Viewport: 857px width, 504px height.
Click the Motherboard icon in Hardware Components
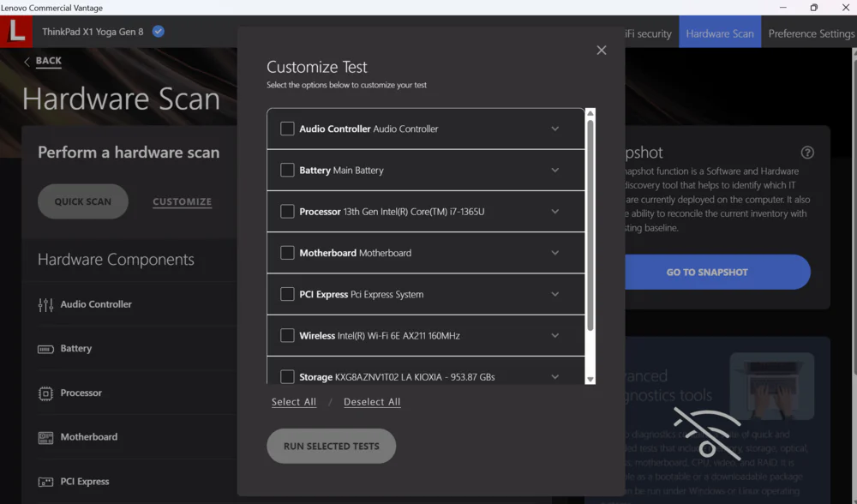coord(46,437)
